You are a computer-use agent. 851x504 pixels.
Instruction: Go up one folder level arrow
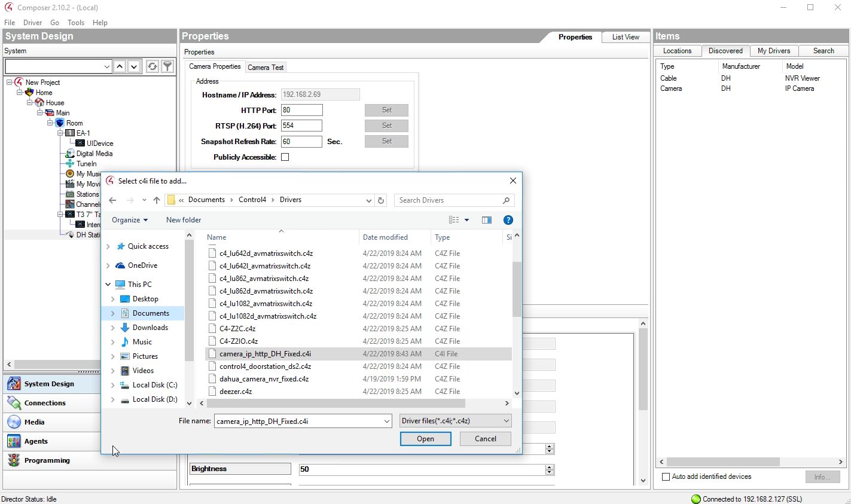point(157,200)
